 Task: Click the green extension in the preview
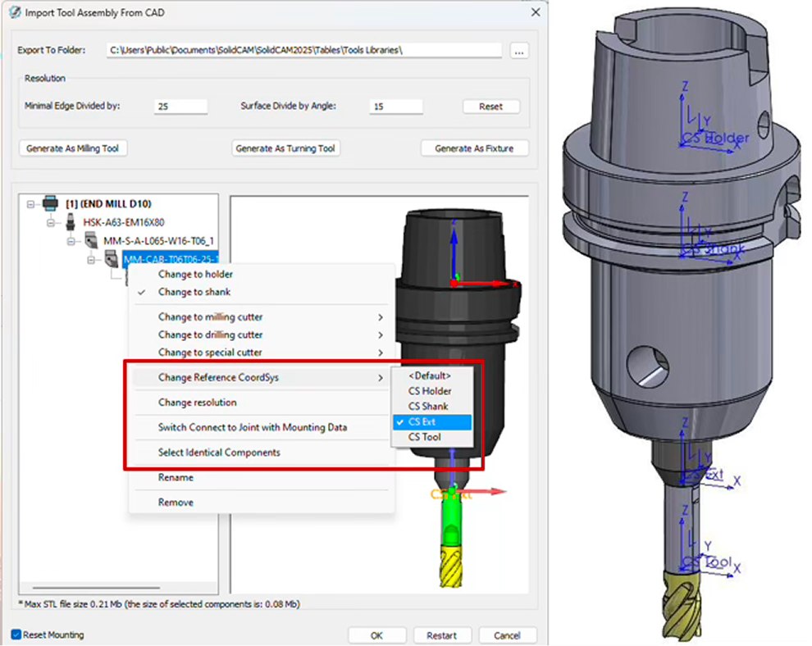tap(451, 521)
